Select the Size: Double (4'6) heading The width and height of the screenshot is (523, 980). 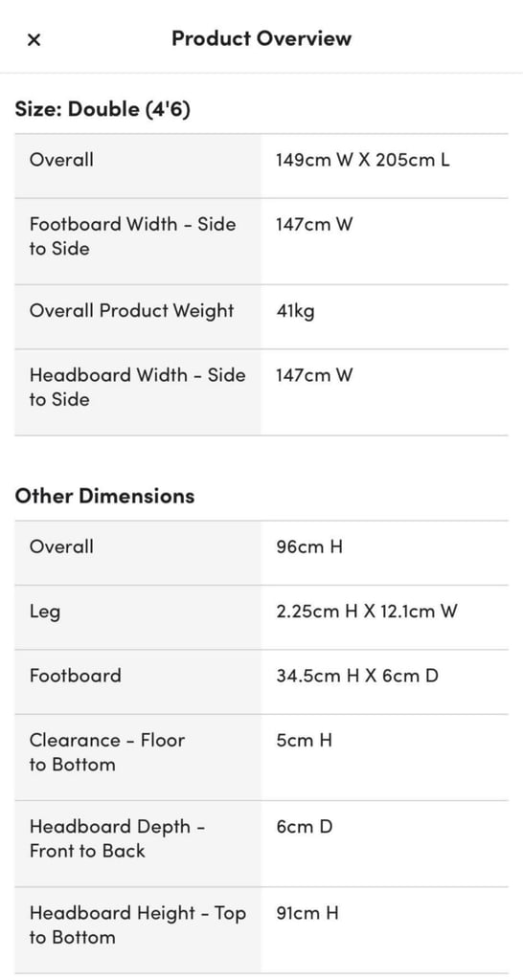click(x=102, y=109)
